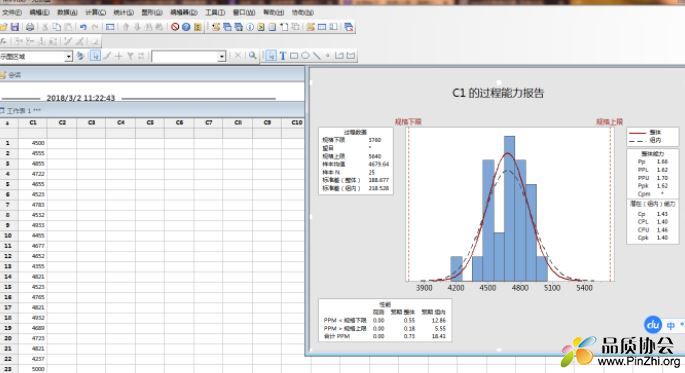
Task: Click the red Cancel circle icon
Action: [x=175, y=27]
